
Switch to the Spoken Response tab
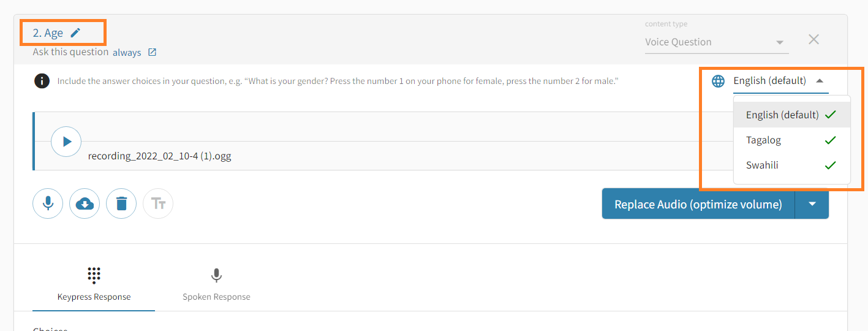pos(216,284)
